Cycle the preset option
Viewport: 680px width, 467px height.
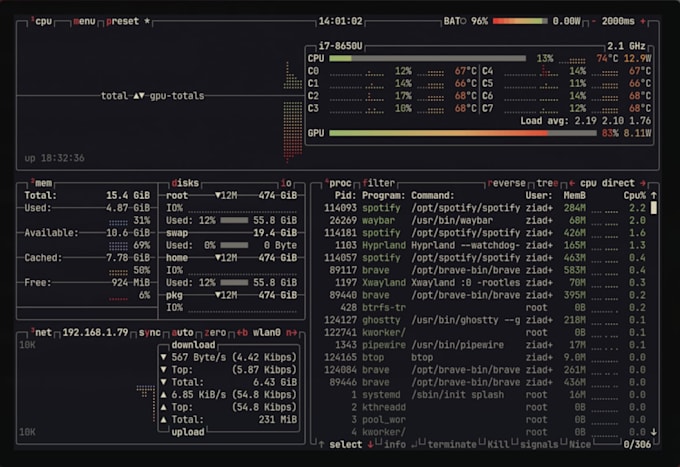point(122,21)
